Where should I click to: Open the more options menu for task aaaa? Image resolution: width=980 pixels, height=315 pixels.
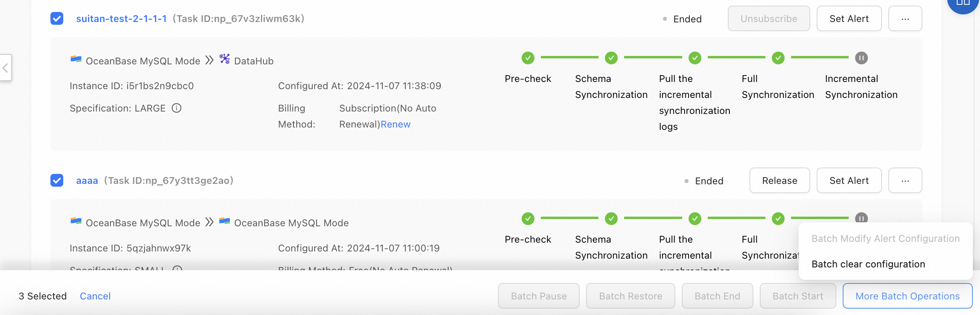(x=905, y=181)
